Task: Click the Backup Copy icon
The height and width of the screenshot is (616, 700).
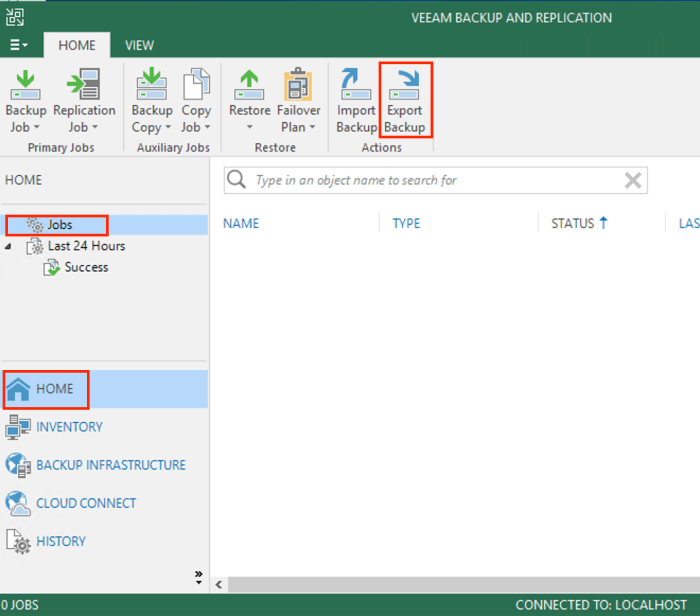Action: (152, 84)
